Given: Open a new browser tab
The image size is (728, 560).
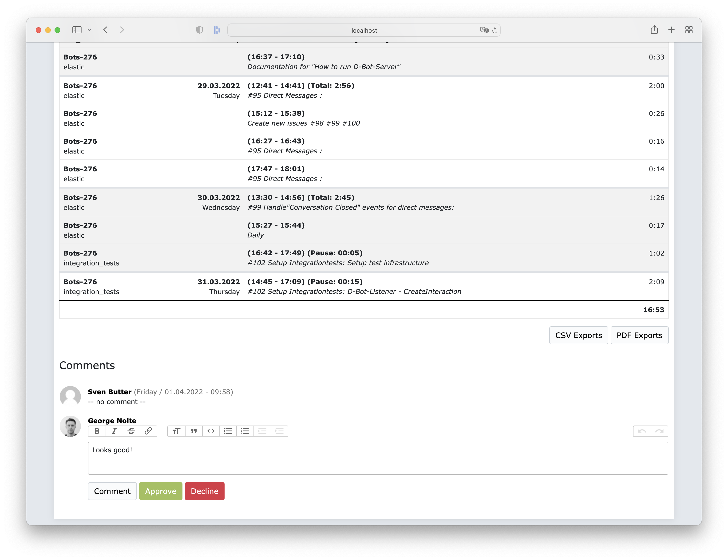Looking at the screenshot, I should 672,30.
